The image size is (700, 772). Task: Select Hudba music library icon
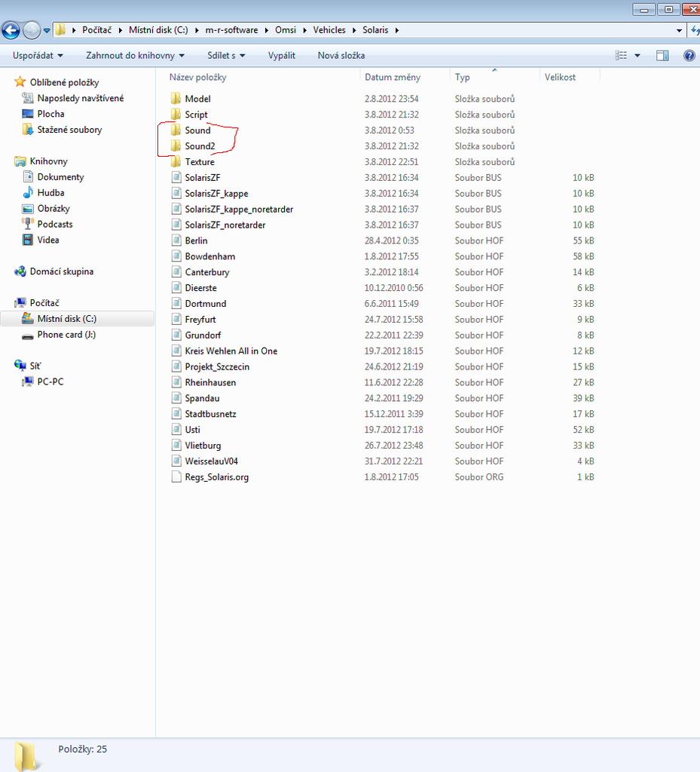[28, 193]
